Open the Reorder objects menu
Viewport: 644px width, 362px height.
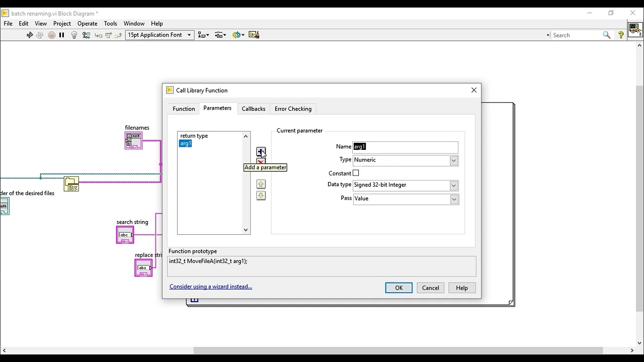click(238, 35)
